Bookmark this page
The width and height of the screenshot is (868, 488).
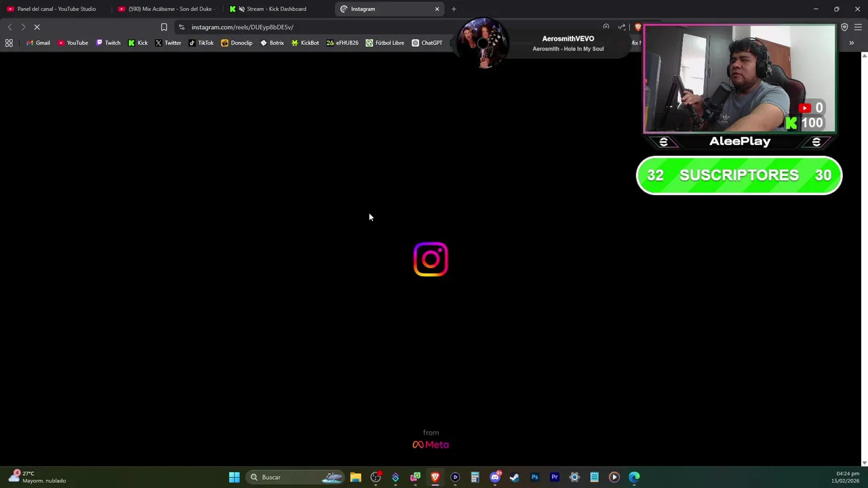pyautogui.click(x=163, y=27)
